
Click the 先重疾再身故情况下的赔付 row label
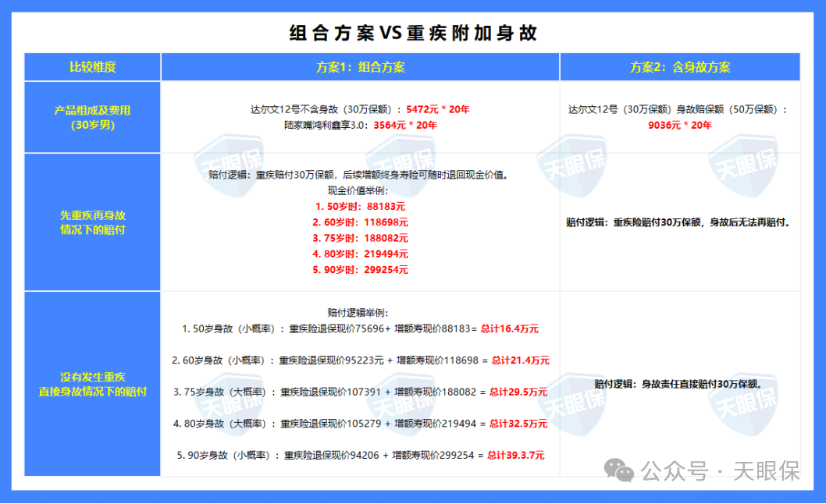point(92,221)
